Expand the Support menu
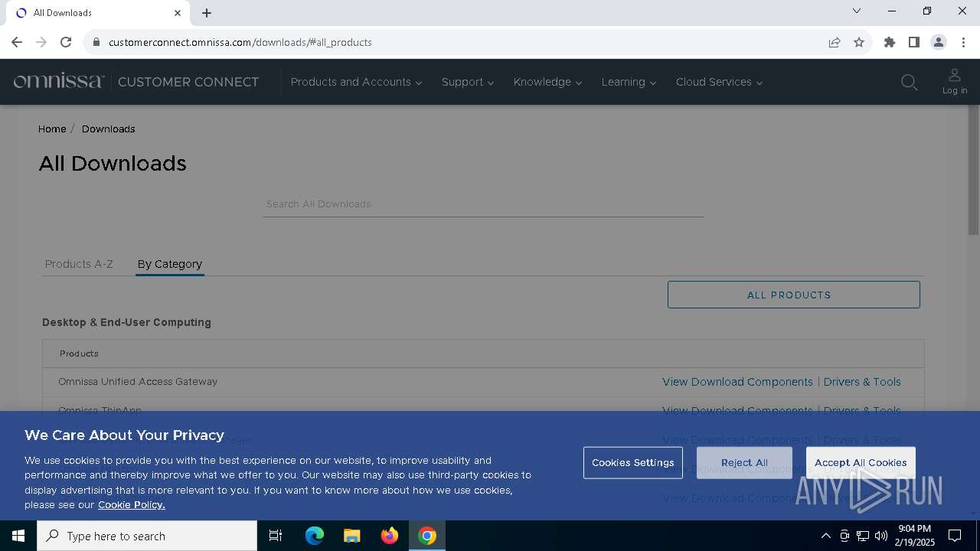 pos(467,82)
